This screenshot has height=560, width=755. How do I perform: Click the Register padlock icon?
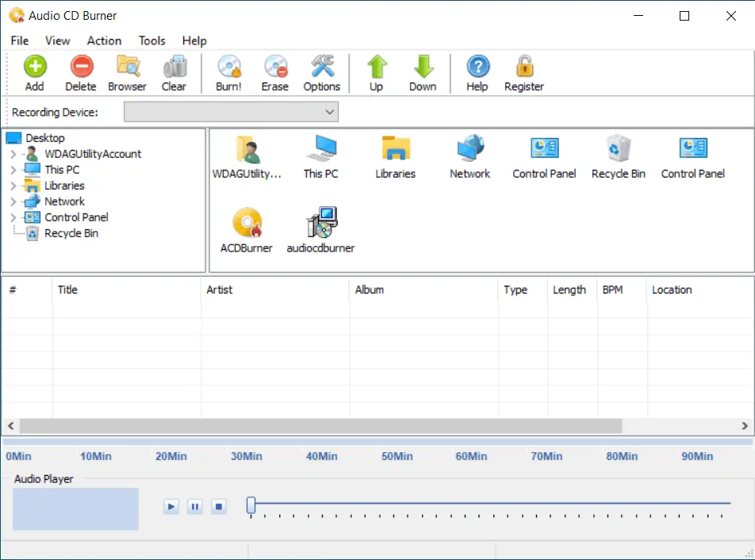pos(523,67)
